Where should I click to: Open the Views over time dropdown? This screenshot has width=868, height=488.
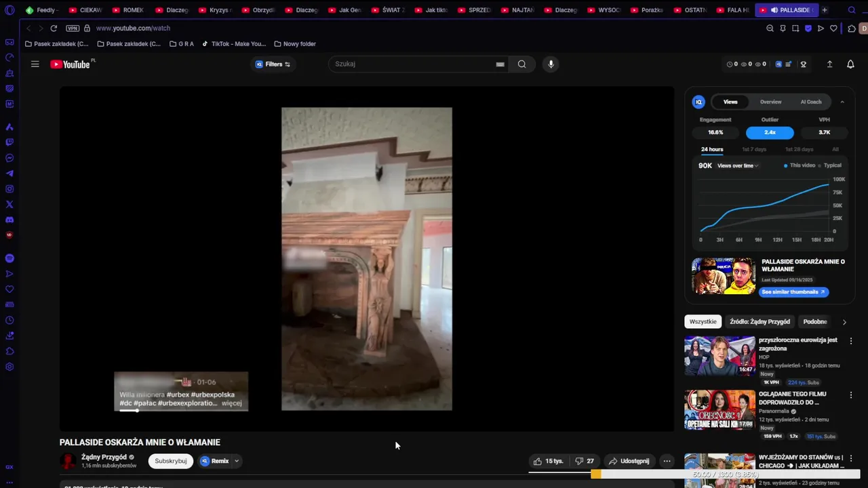(738, 165)
